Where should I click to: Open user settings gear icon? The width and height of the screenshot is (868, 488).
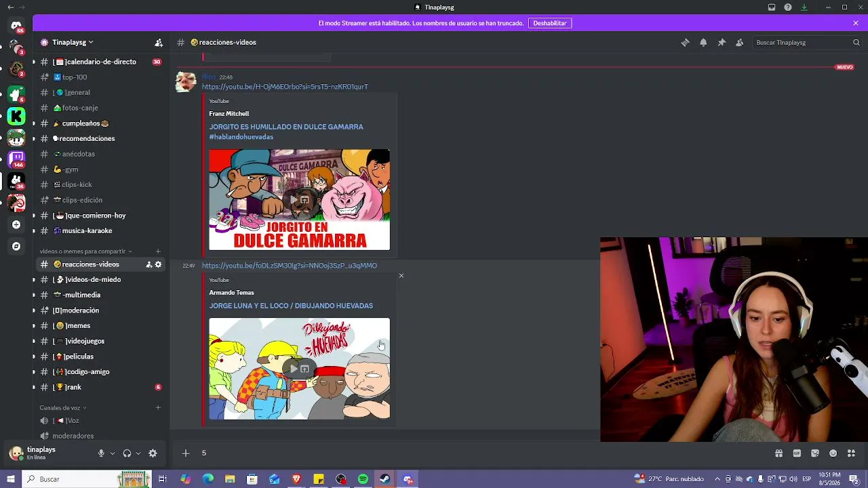tap(153, 453)
